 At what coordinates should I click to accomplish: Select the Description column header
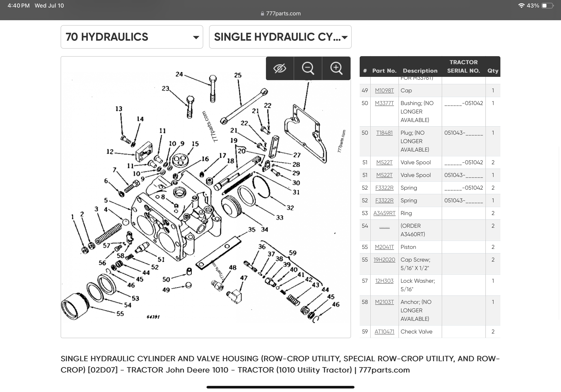[420, 71]
